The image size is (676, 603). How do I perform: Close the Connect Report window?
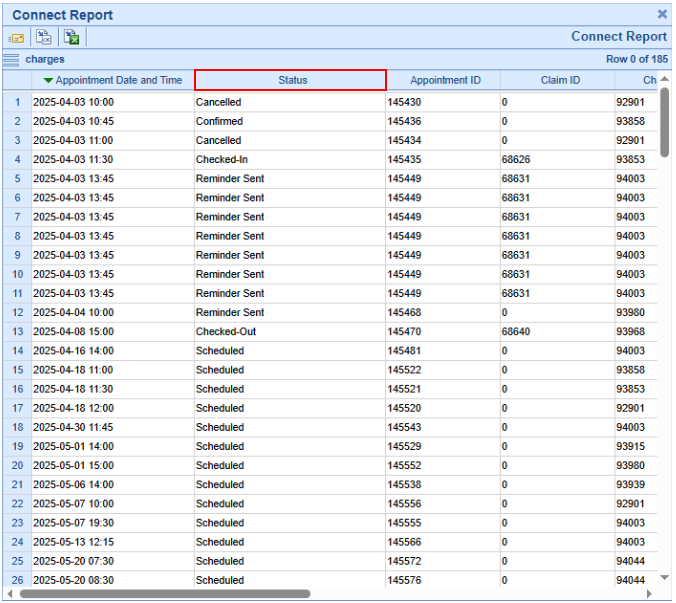coord(662,15)
